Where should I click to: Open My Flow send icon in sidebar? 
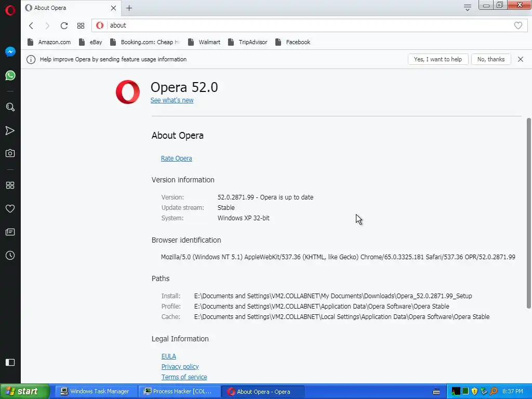click(x=10, y=130)
